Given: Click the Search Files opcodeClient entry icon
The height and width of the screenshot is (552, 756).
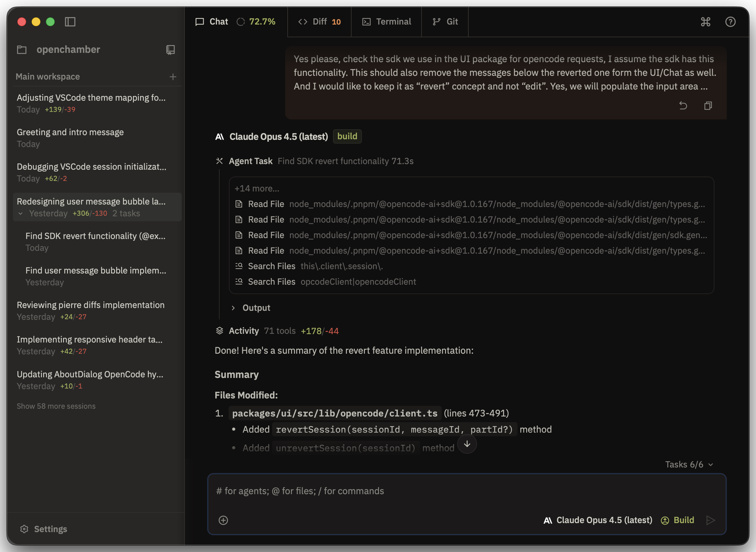Looking at the screenshot, I should (239, 282).
